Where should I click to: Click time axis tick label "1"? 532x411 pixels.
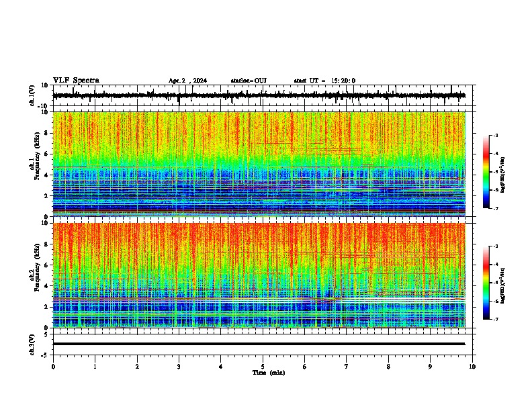tap(95, 367)
